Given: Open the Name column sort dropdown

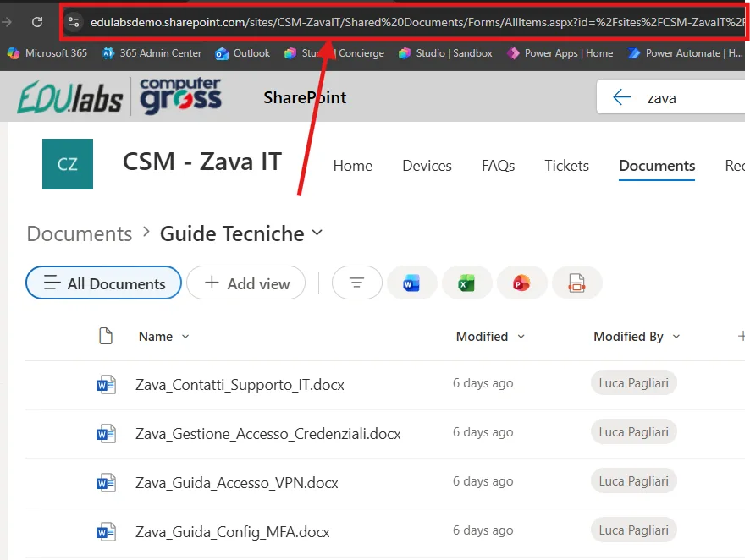Looking at the screenshot, I should click(x=185, y=337).
